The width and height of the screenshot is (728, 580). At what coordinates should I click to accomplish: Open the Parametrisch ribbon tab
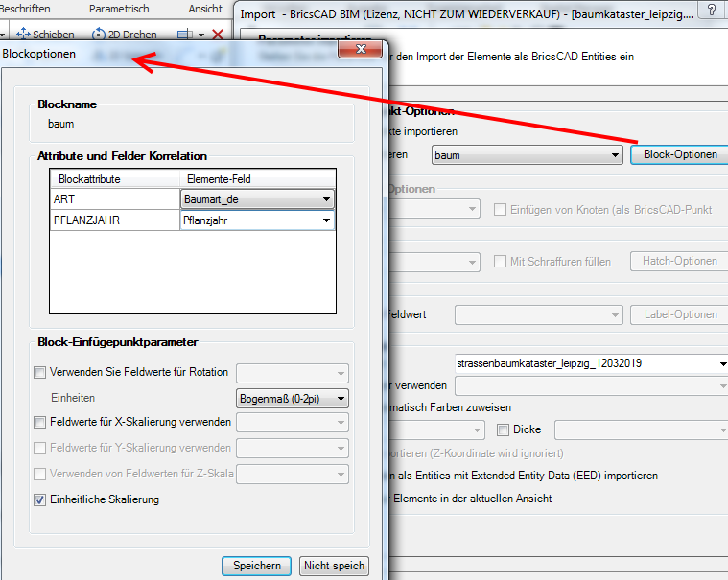(119, 9)
